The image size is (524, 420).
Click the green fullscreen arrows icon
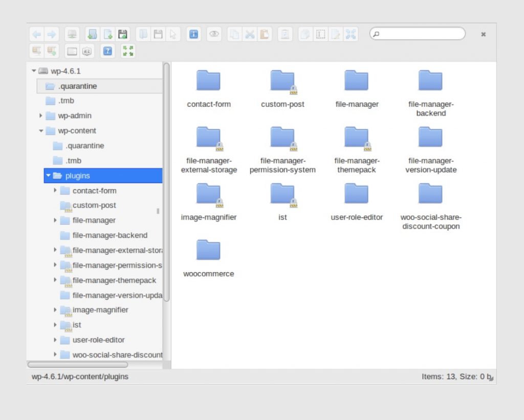(x=128, y=51)
